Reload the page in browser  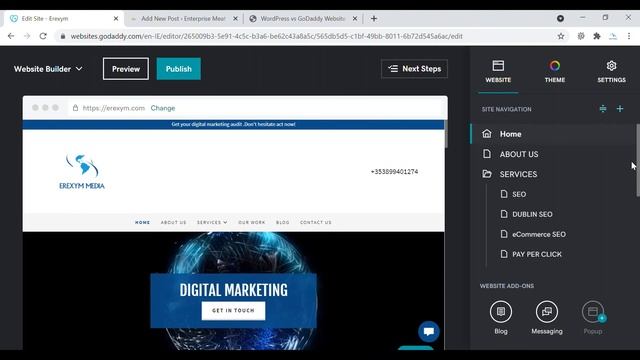(43, 36)
